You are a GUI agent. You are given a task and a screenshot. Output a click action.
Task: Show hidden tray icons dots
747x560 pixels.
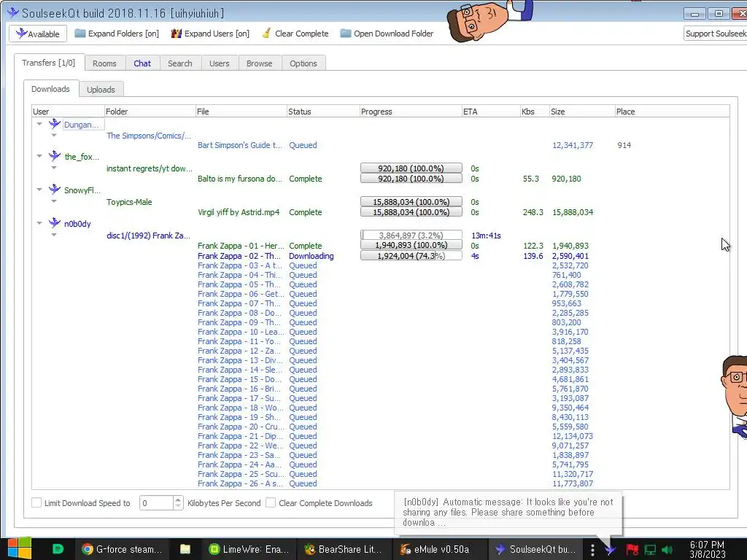[592, 550]
